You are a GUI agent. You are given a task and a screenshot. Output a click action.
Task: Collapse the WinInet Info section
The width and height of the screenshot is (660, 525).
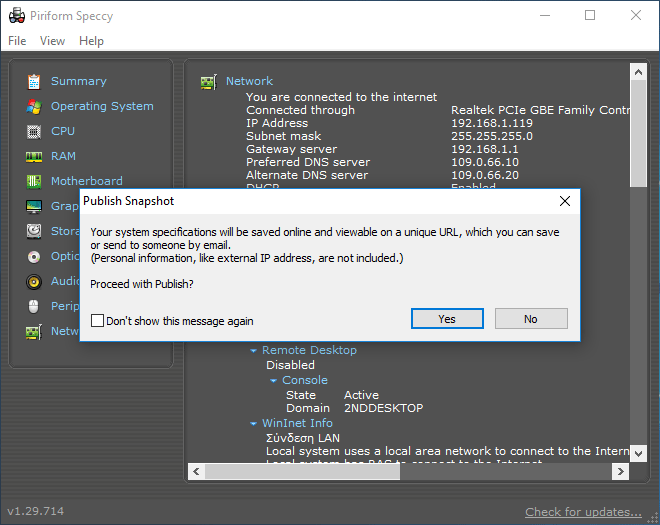pyautogui.click(x=253, y=424)
